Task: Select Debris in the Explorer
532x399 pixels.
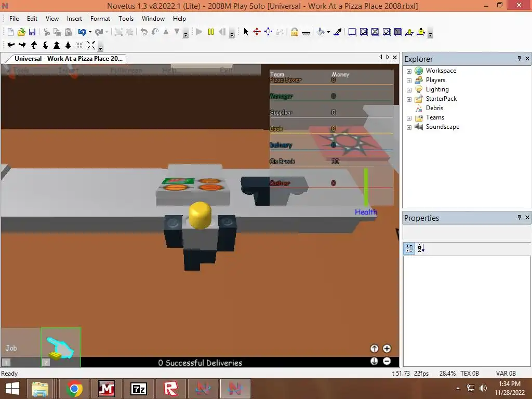Action: [434, 108]
